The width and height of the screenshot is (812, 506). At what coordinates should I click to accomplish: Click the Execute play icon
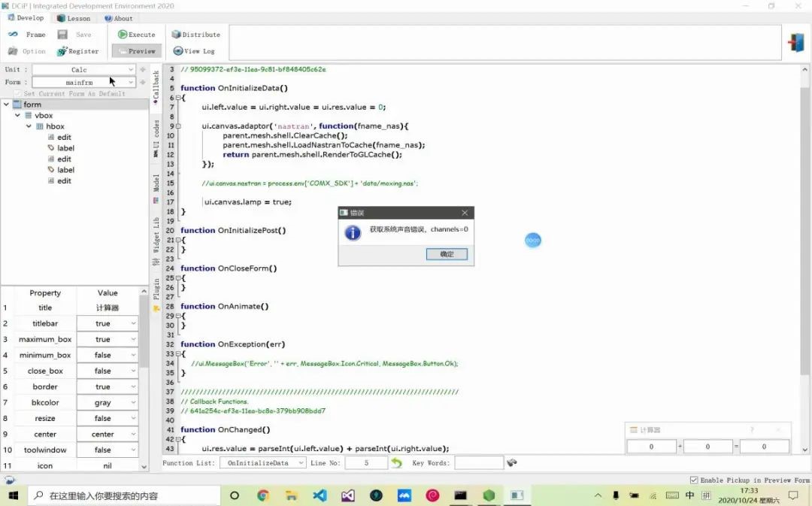(123, 34)
